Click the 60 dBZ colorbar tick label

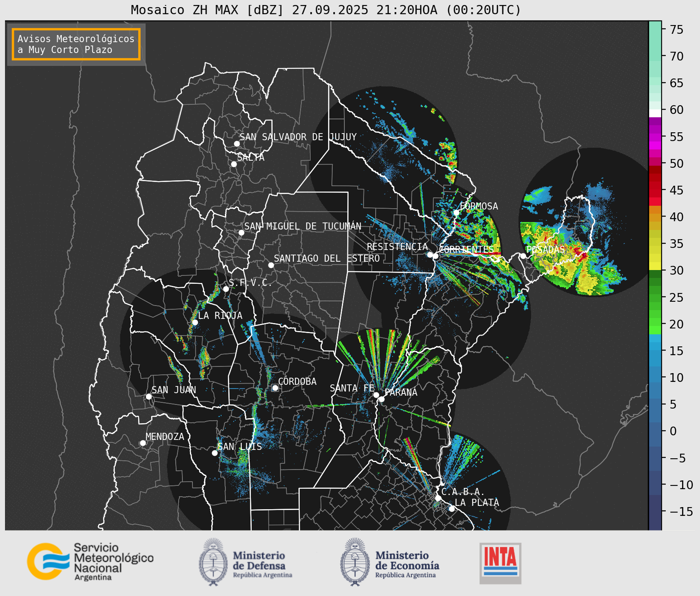(x=677, y=110)
